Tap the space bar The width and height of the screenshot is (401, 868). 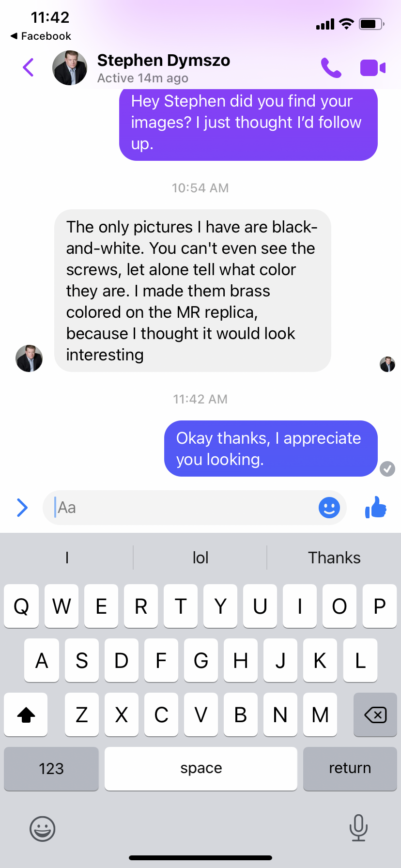coord(201,769)
